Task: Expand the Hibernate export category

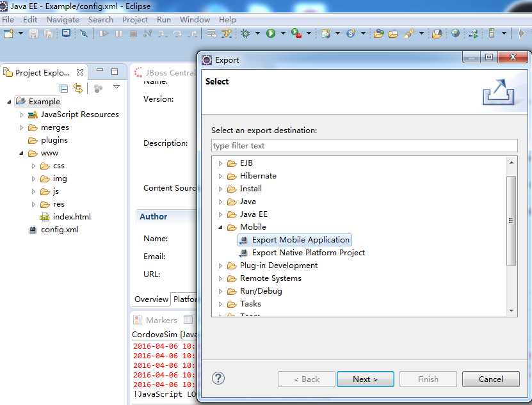Action: (220, 177)
